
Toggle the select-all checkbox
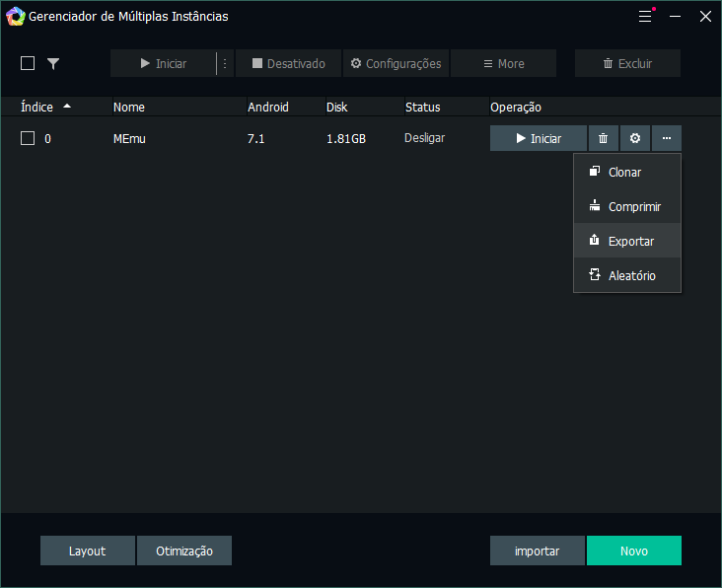pyautogui.click(x=28, y=63)
